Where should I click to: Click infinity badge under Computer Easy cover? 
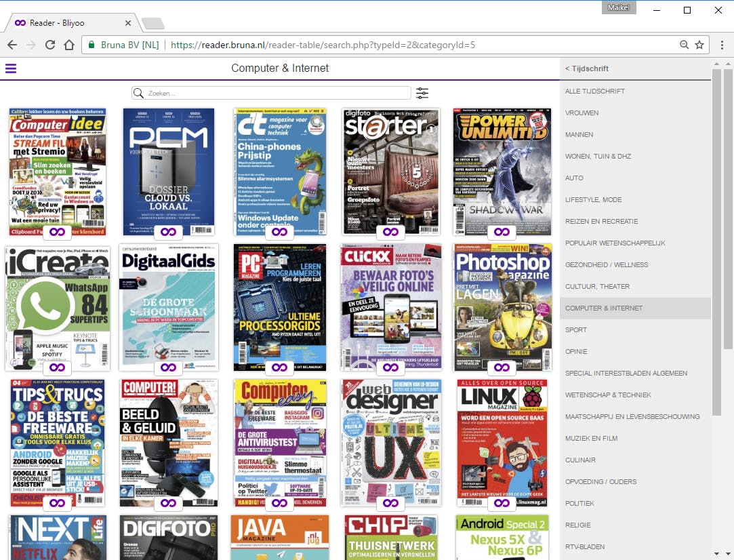pos(279,503)
